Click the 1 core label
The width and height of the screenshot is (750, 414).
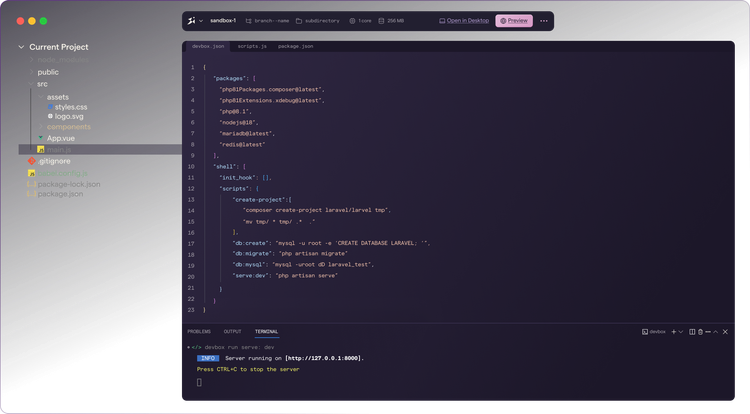(365, 21)
